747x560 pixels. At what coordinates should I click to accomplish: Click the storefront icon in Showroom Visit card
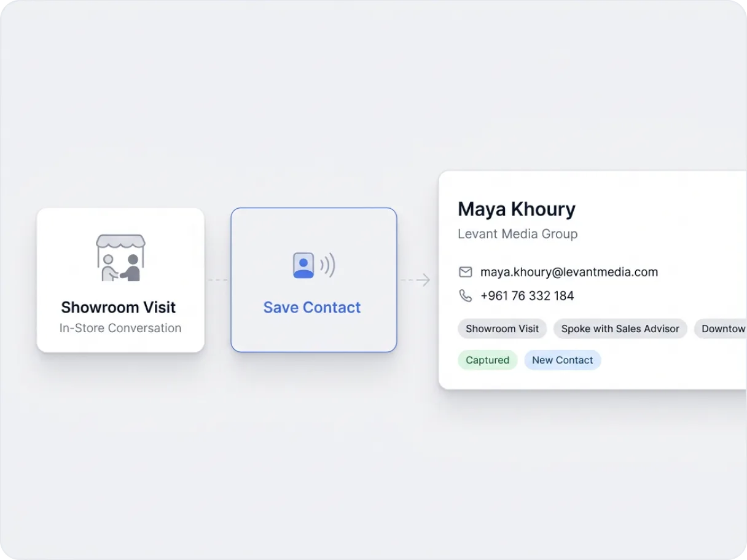coord(120,258)
